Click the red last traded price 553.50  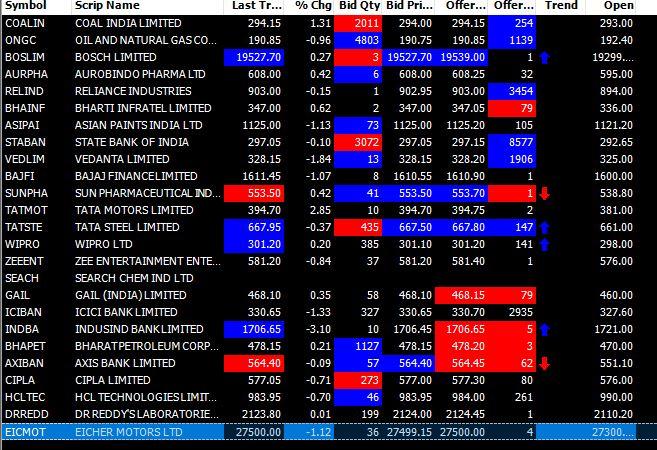(254, 194)
